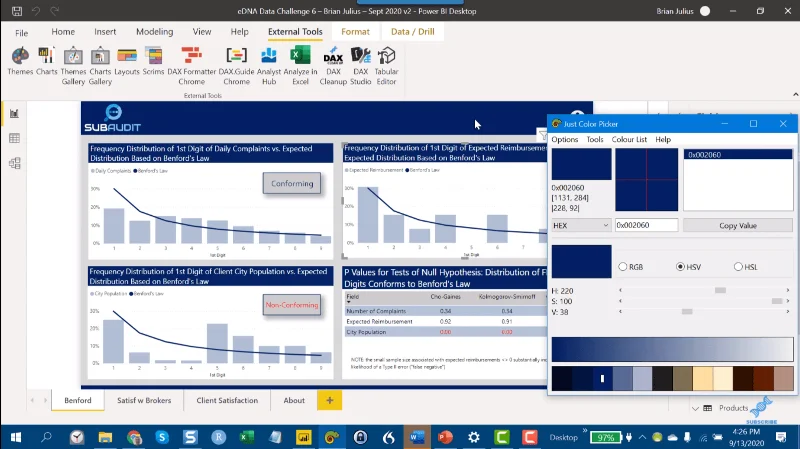800x449 pixels.
Task: Open the HEX format dropdown
Action: tap(581, 225)
